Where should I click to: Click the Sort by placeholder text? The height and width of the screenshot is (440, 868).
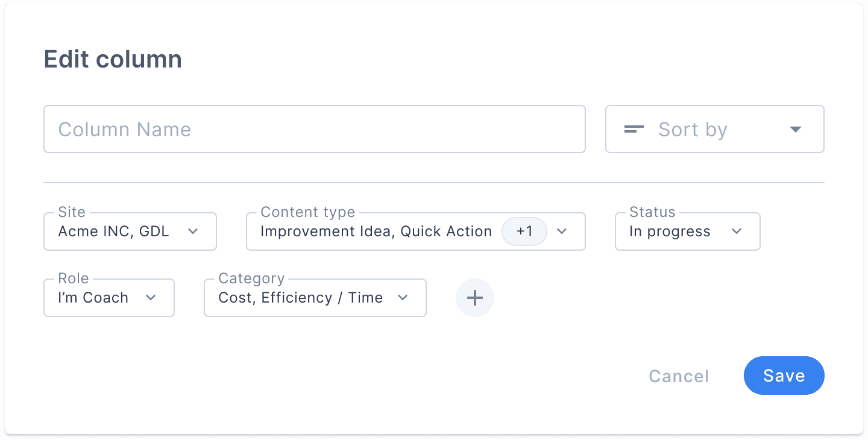693,130
